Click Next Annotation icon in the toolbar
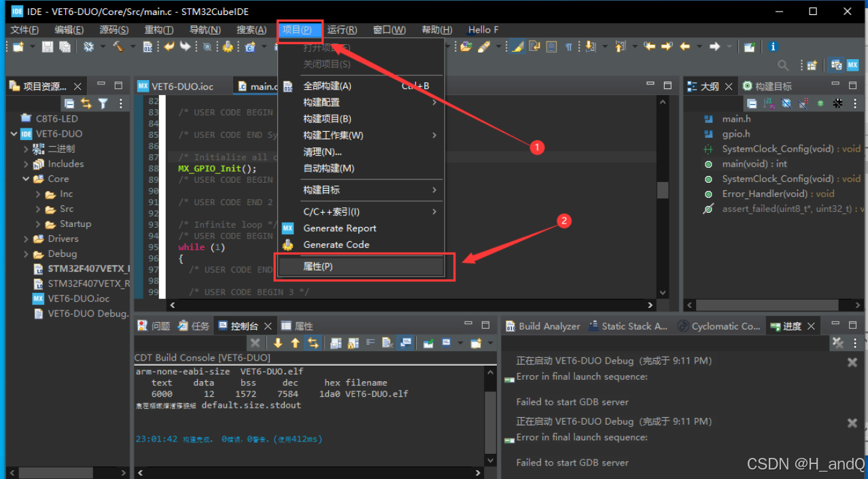This screenshot has width=868, height=479. (590, 47)
